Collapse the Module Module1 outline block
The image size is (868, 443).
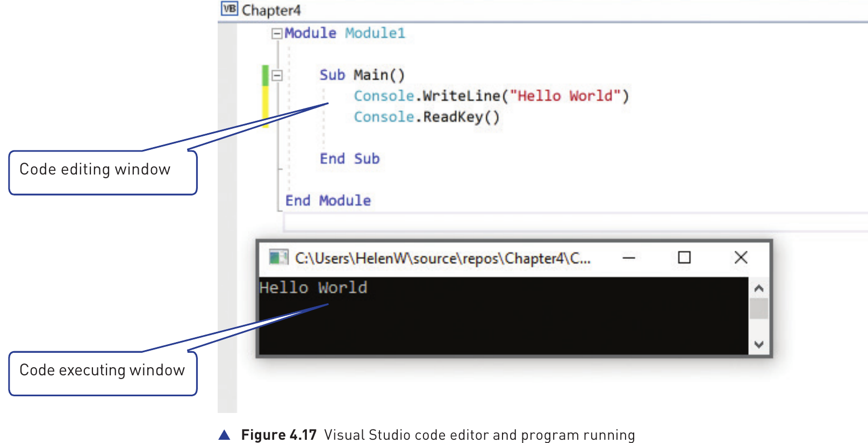click(x=277, y=34)
